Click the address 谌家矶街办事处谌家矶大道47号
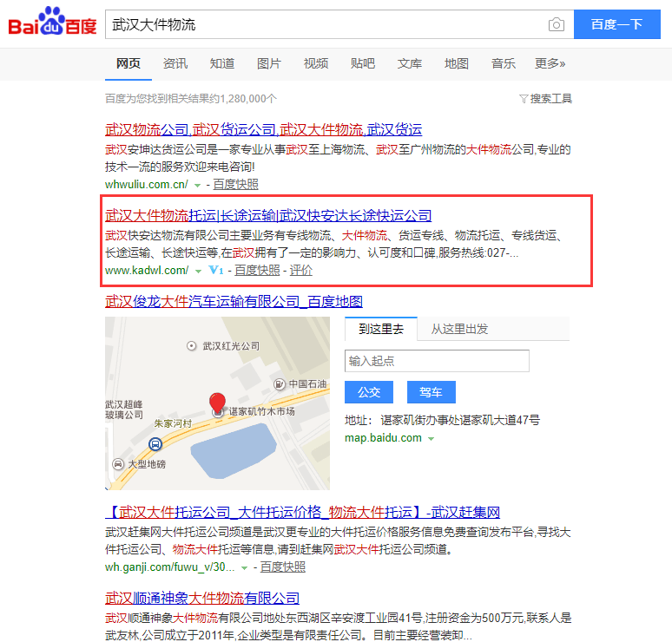The width and height of the screenshot is (672, 642). 460,420
